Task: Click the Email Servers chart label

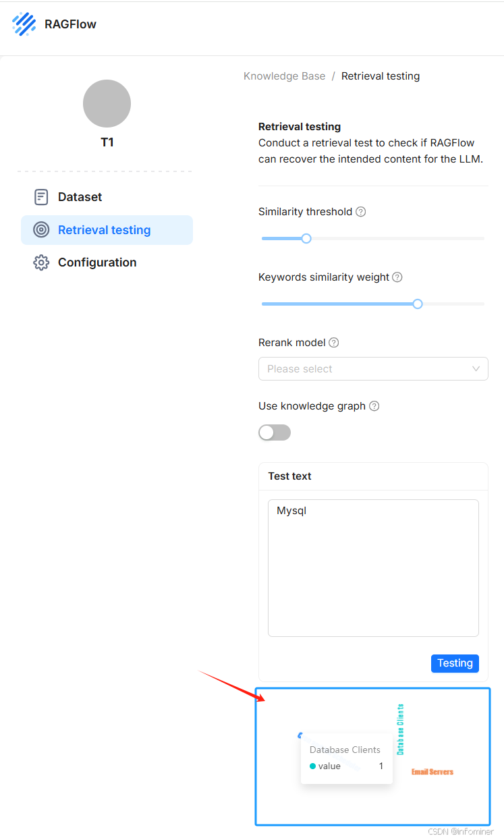Action: point(432,772)
